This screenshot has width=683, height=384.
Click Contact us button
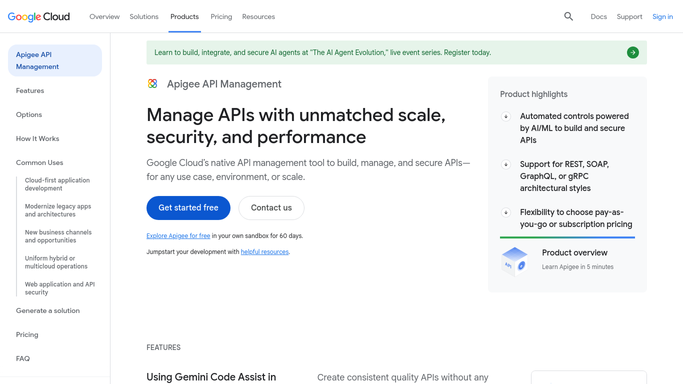[x=271, y=208]
